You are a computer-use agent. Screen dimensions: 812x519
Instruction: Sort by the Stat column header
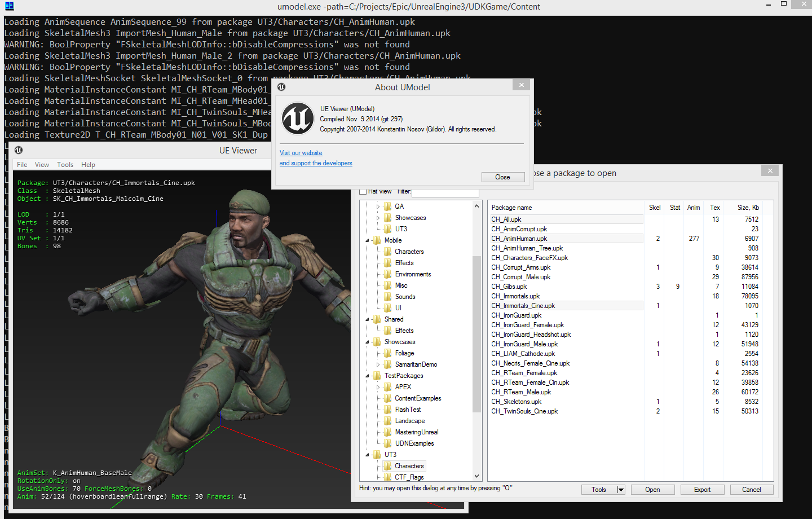pos(674,208)
